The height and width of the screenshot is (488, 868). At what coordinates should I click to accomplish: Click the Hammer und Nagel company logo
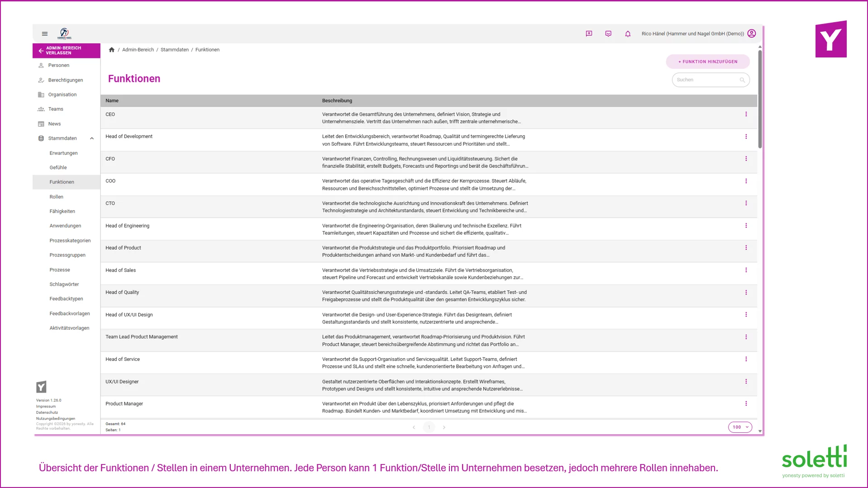coord(64,33)
